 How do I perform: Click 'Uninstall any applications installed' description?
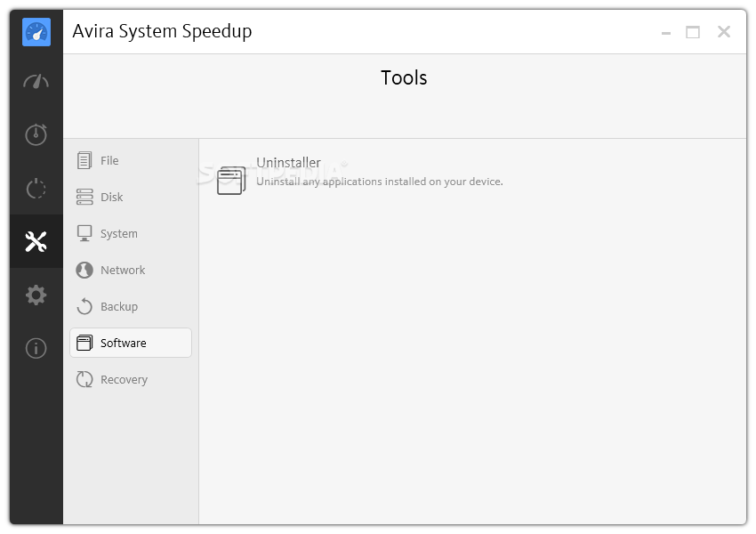click(x=380, y=182)
